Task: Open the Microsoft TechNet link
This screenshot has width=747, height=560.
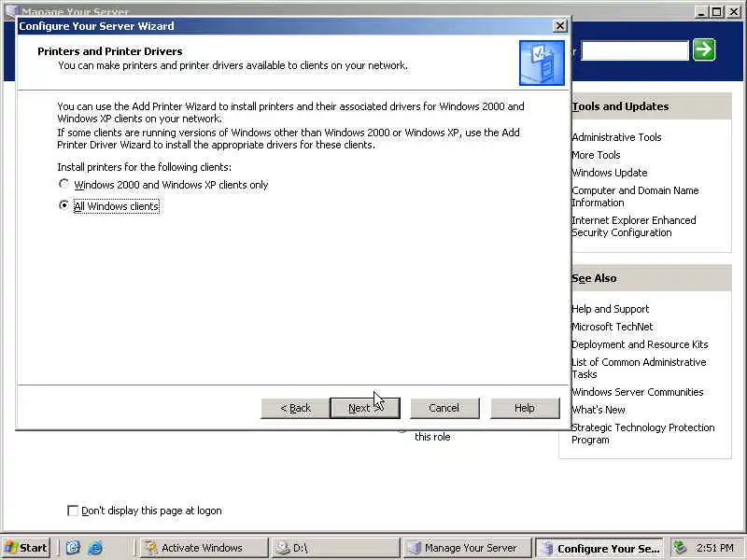Action: 613,327
